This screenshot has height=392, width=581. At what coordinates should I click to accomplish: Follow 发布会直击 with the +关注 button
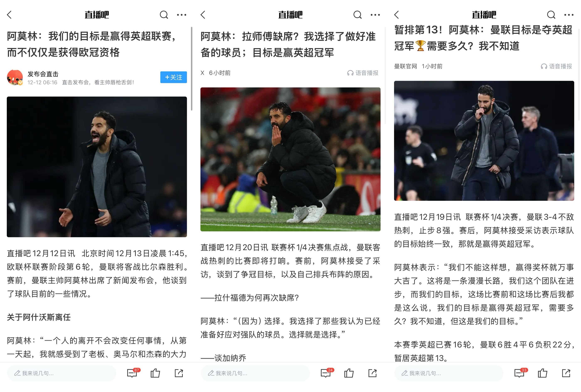point(174,77)
